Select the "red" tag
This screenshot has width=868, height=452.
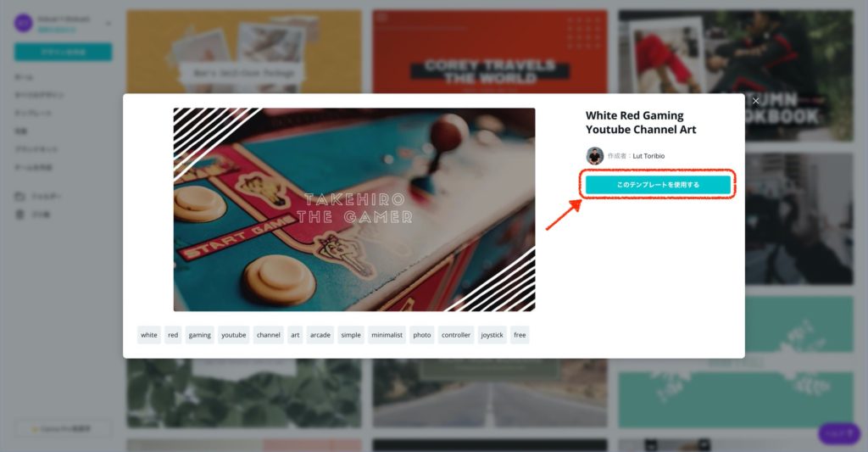[x=173, y=335]
